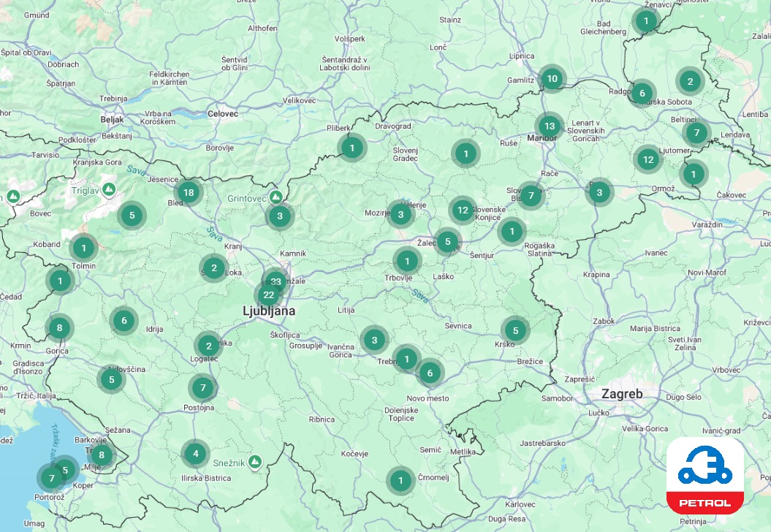The width and height of the screenshot is (771, 532).
Task: Select the Snežnik mountain peak icon
Action: 254,462
